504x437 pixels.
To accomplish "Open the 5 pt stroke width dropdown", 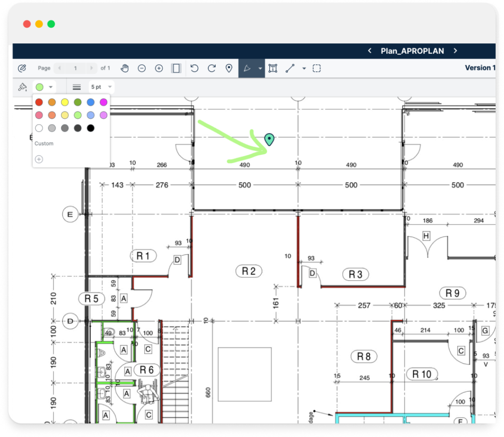I will [x=101, y=87].
